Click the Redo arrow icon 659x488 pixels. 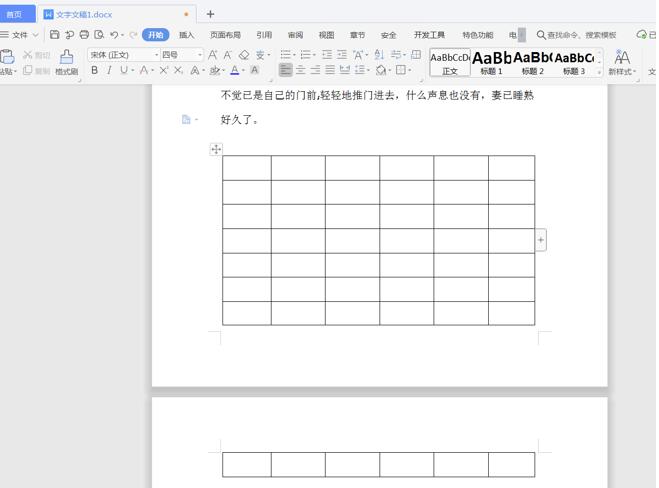[x=133, y=34]
